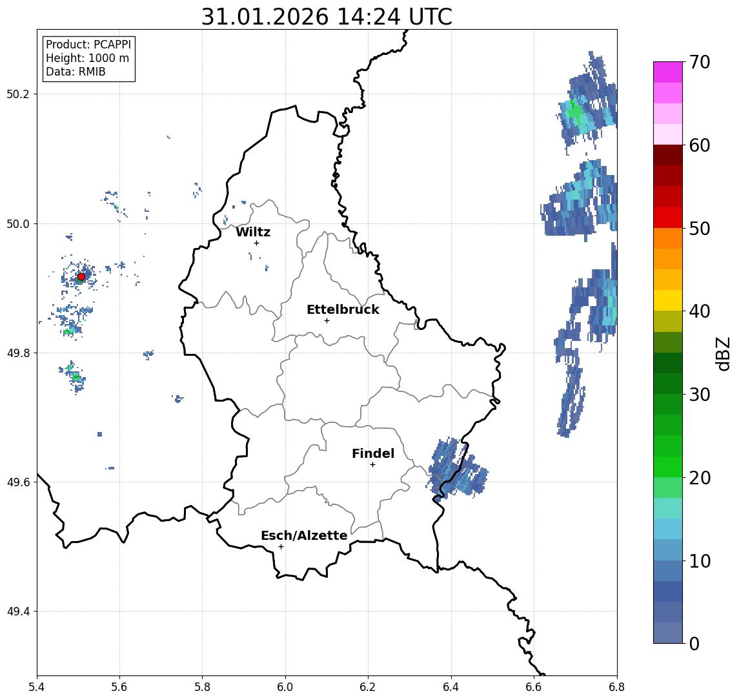Click the 40 tick on the colorbar
This screenshot has height=700, width=739.
tap(700, 311)
